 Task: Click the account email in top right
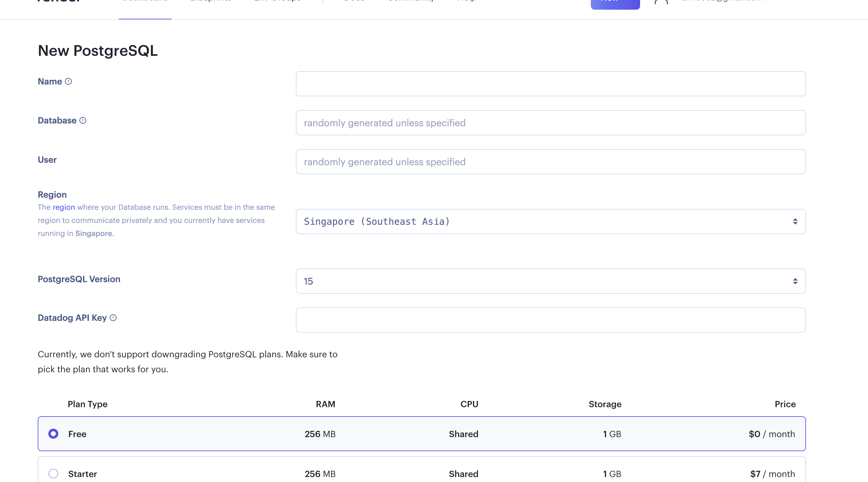722,1
